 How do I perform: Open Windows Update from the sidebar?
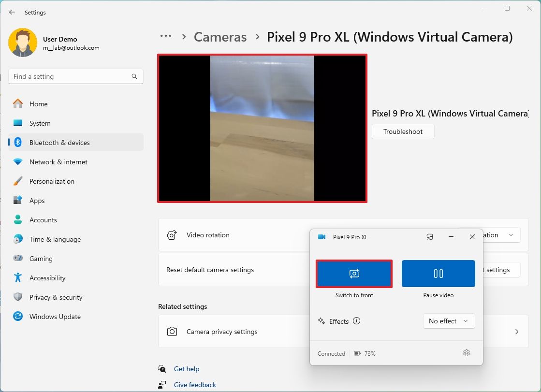click(18, 317)
